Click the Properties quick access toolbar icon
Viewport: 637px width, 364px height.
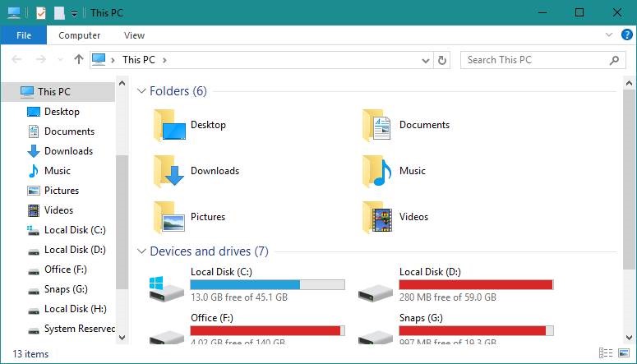click(x=41, y=13)
